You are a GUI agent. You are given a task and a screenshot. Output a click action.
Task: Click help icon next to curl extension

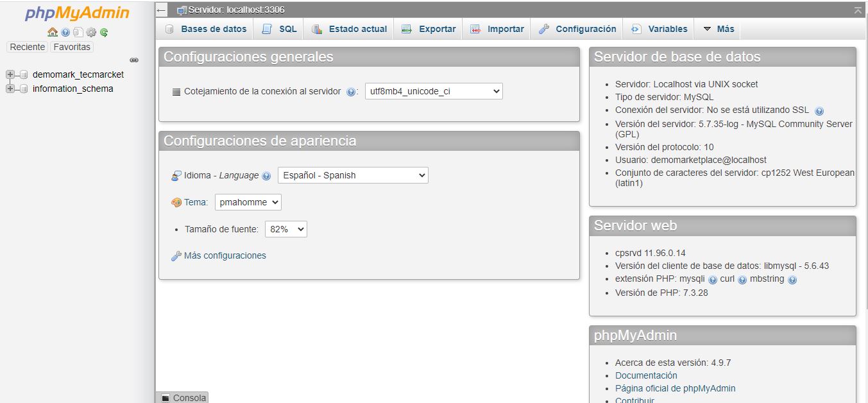click(742, 280)
